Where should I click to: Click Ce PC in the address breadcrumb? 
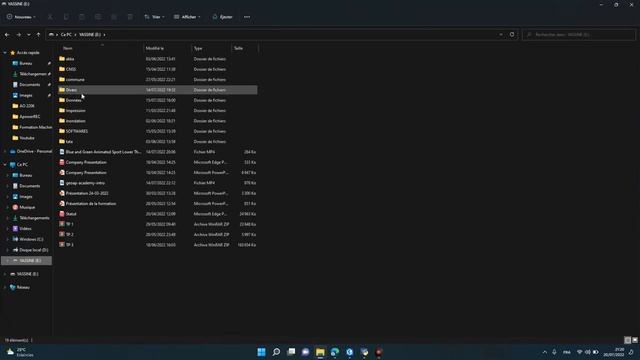pyautogui.click(x=66, y=35)
